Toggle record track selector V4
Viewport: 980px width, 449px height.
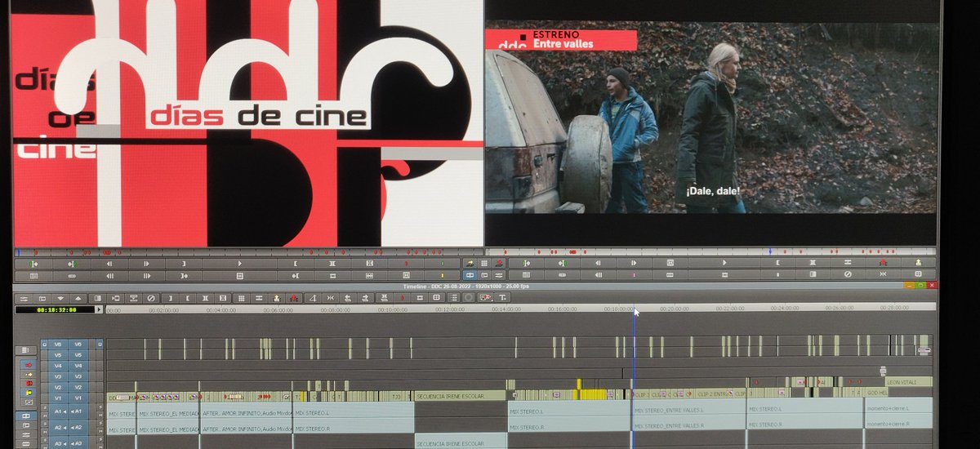pos(78,366)
